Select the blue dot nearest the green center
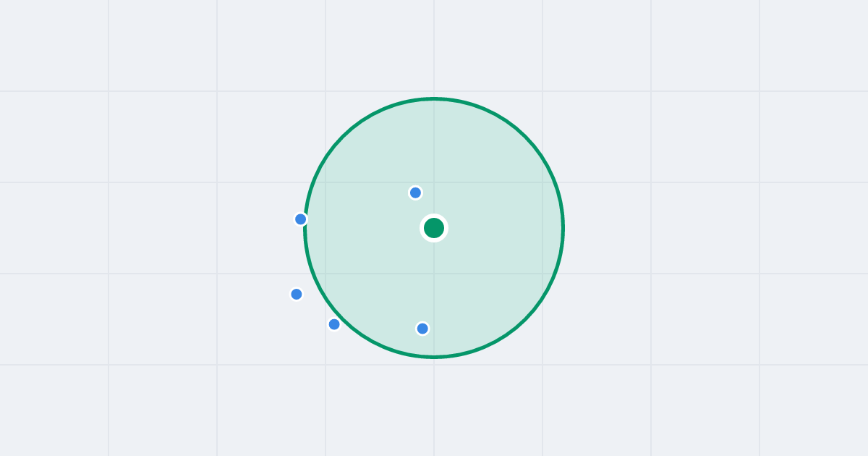868x456 pixels. pos(415,193)
